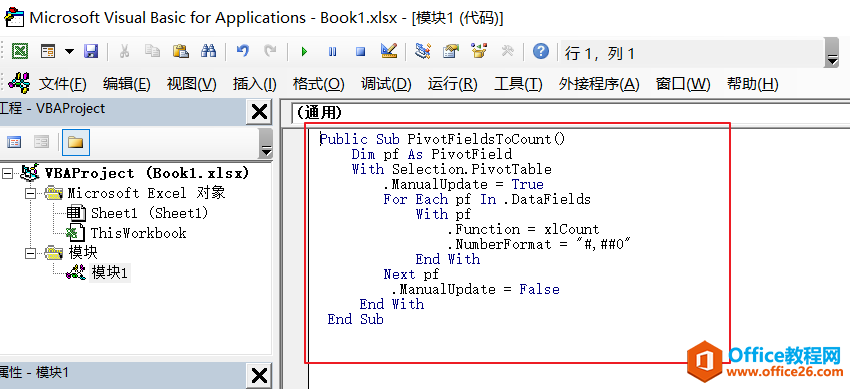
Task: Open the 工具(T) menu
Action: coord(518,84)
